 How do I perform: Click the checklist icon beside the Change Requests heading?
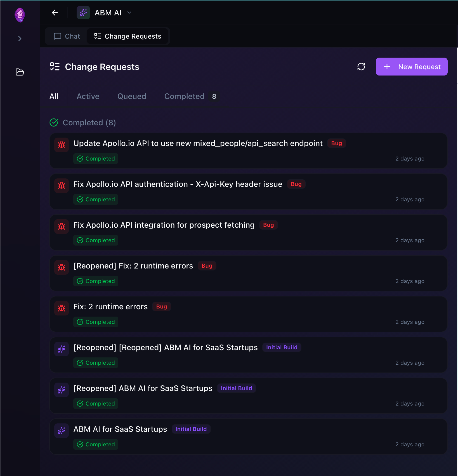pyautogui.click(x=55, y=67)
